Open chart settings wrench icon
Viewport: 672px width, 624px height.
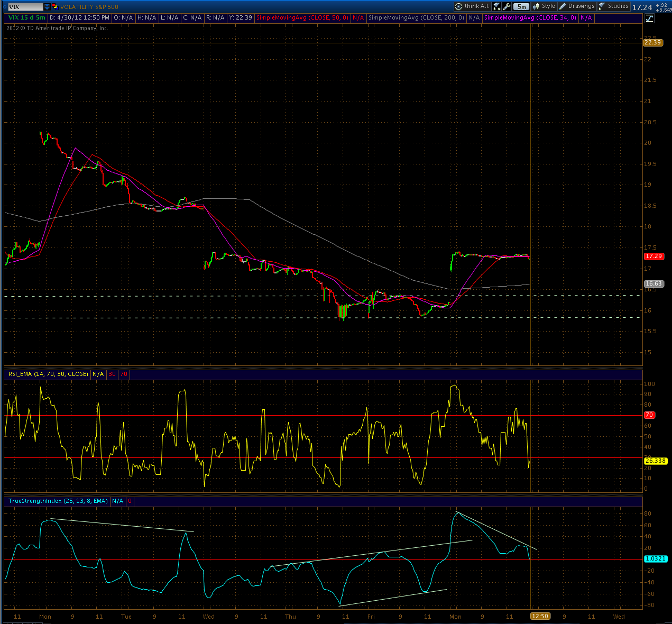[507, 6]
